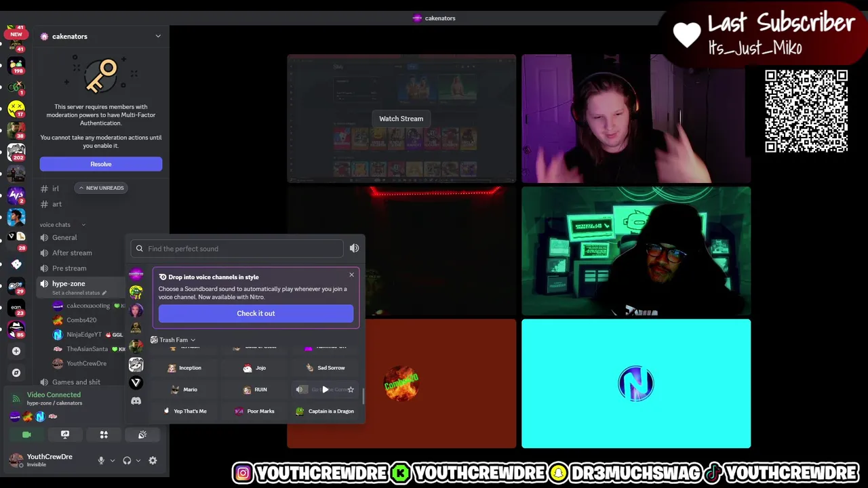Open microphone input options arrow
The height and width of the screenshot is (488, 868).
113,461
